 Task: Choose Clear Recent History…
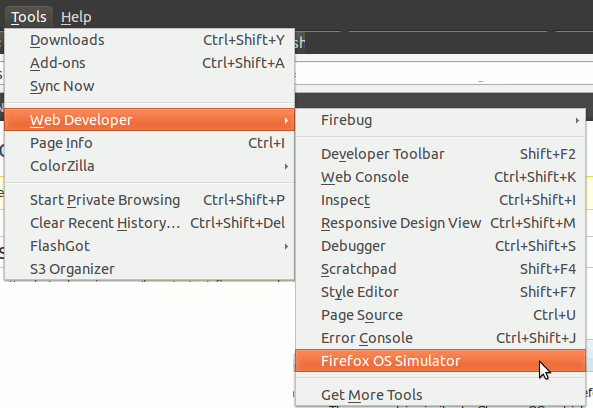click(149, 223)
